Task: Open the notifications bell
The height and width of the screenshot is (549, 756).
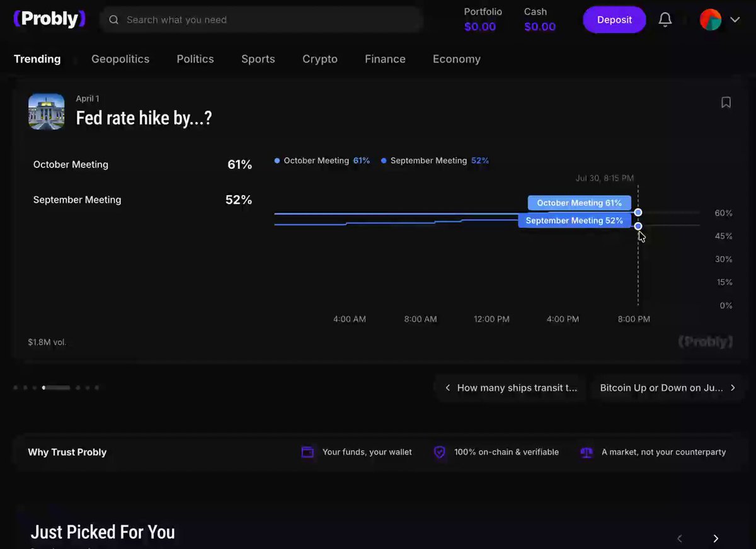Action: click(x=665, y=20)
